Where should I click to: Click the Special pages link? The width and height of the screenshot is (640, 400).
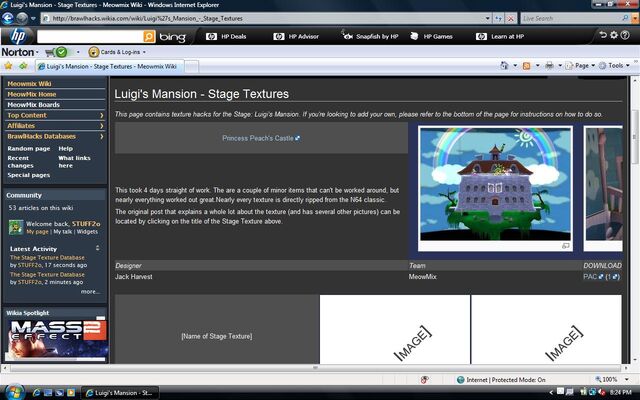pyautogui.click(x=29, y=175)
